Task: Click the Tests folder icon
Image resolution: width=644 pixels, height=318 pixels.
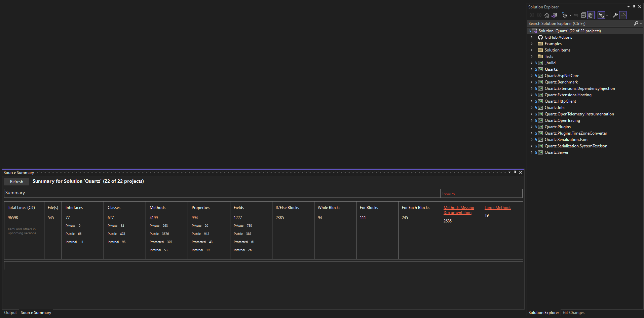Action: [x=540, y=57]
